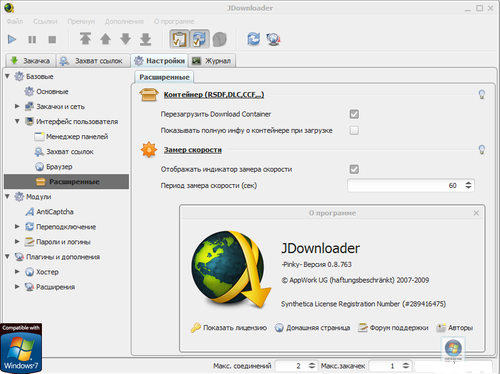
Task: Collapse the Базовые tree node
Action: 7,76
